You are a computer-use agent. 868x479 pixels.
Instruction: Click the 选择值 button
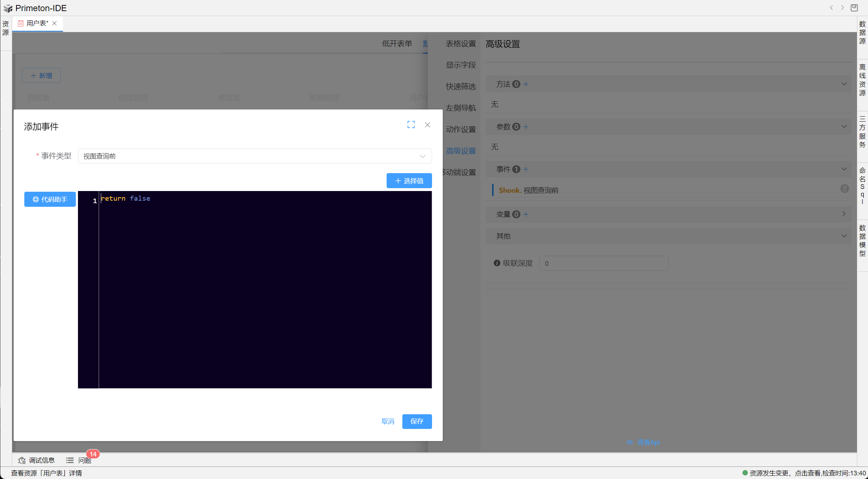[x=409, y=181]
